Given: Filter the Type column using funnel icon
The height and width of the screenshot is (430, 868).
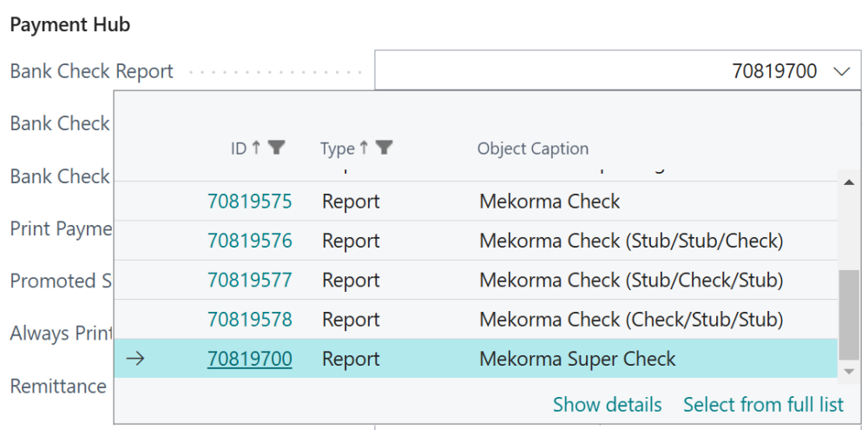Looking at the screenshot, I should tap(384, 148).
